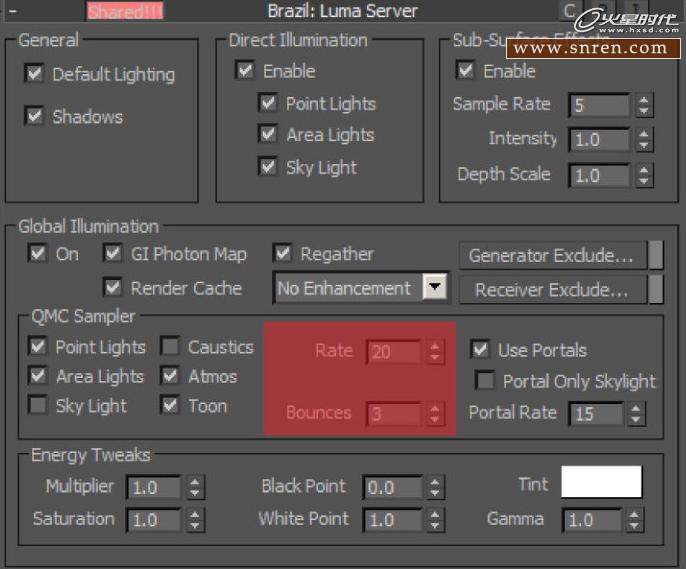The image size is (686, 569).
Task: Open the No Enhancement dropdown
Action: point(361,288)
